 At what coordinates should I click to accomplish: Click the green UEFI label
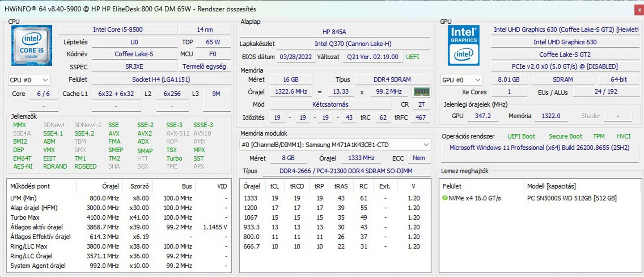click(412, 57)
